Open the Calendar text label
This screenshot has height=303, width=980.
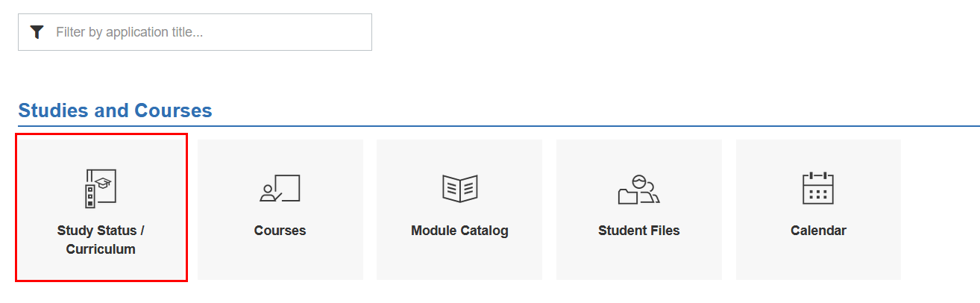[x=818, y=231]
